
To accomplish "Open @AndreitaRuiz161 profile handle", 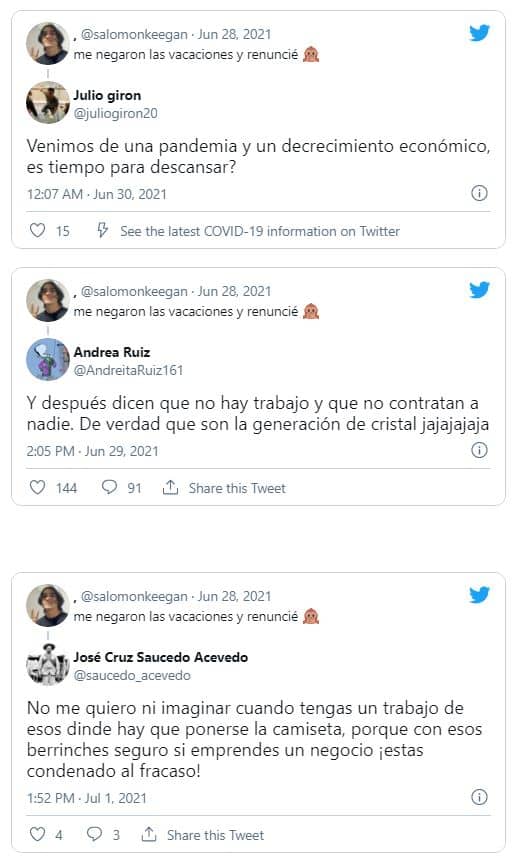I will point(128,370).
